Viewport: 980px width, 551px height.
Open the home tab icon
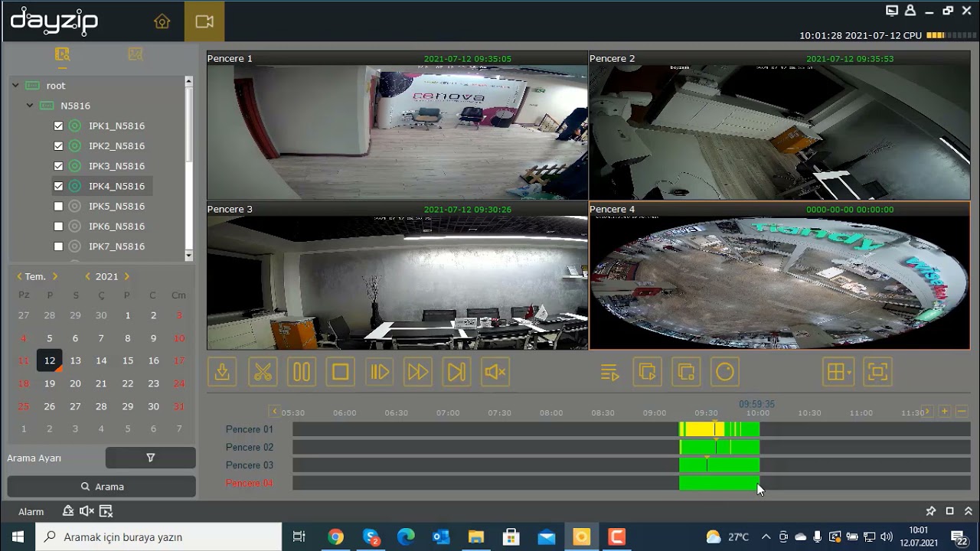point(162,21)
